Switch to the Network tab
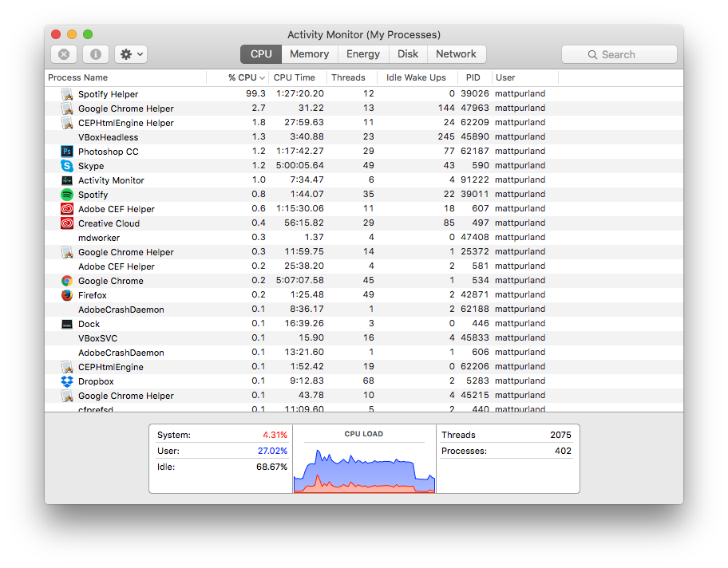This screenshot has width=728, height=568. 456,54
